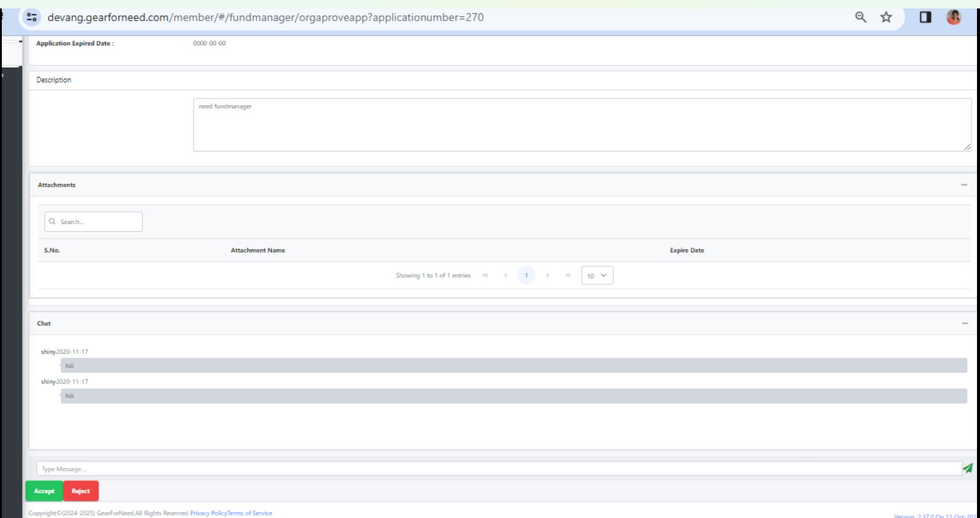Select page 1 in attachments pagination
Image resolution: width=980 pixels, height=518 pixels.
click(x=526, y=275)
